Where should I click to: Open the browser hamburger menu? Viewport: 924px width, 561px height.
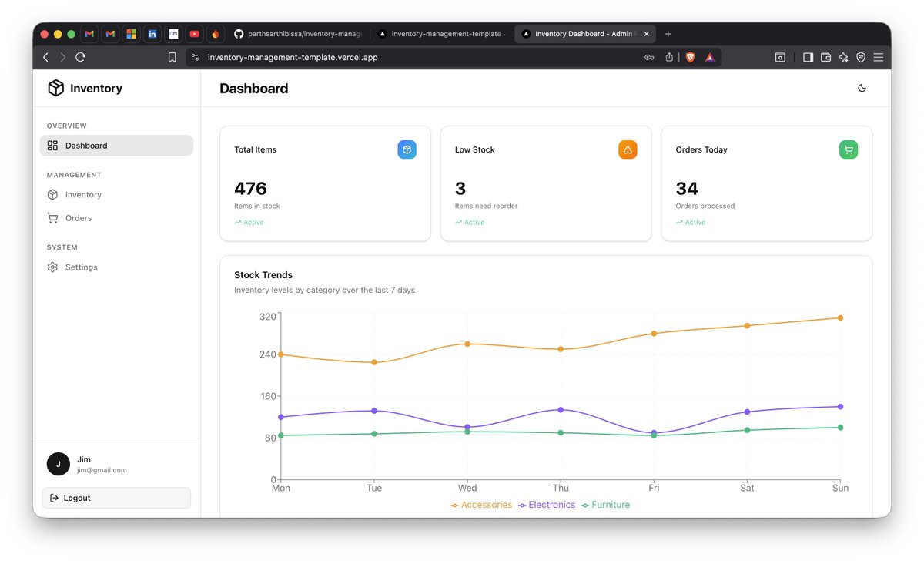(x=878, y=56)
